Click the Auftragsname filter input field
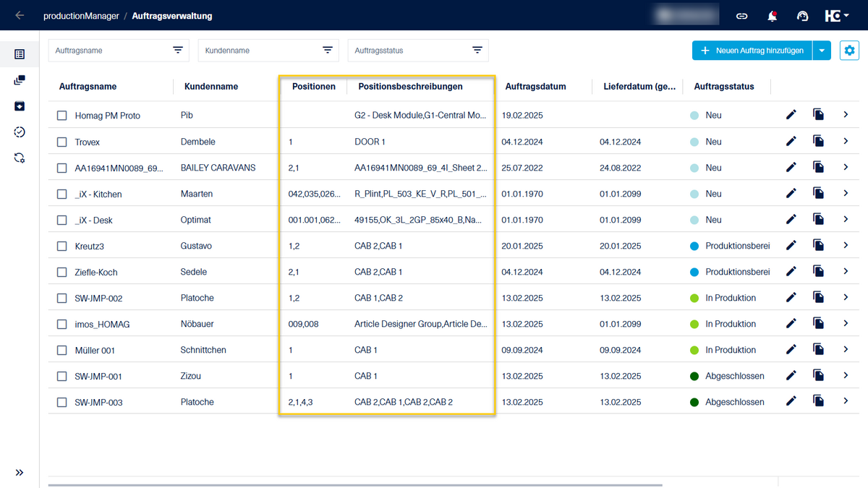 tap(109, 51)
